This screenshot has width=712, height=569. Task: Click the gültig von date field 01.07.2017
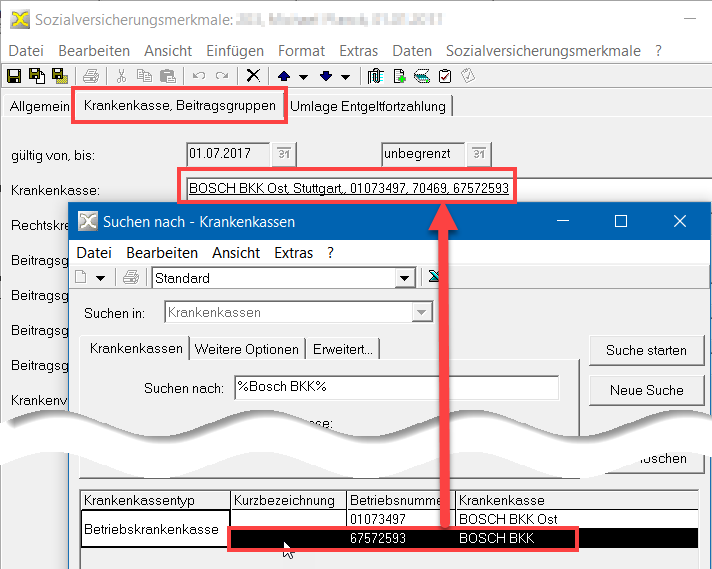tap(228, 154)
